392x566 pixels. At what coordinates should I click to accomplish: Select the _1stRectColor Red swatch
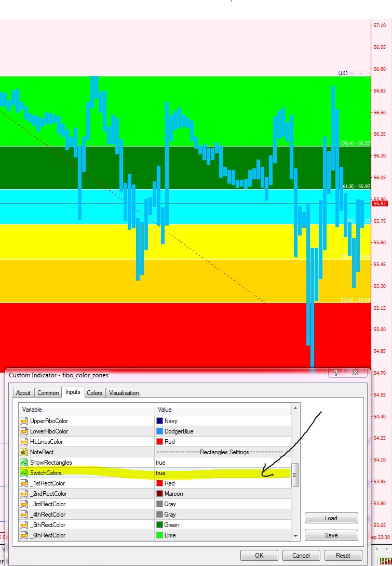tap(159, 483)
